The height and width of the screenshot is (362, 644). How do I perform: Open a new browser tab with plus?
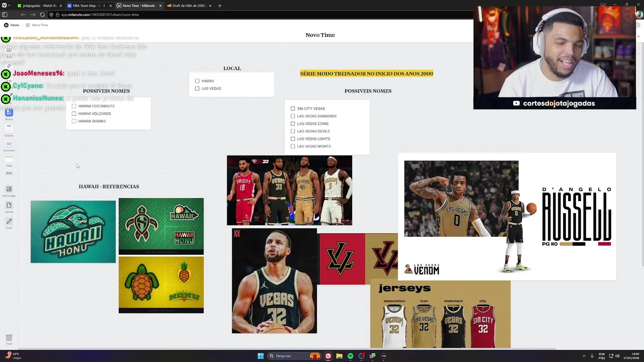[219, 6]
